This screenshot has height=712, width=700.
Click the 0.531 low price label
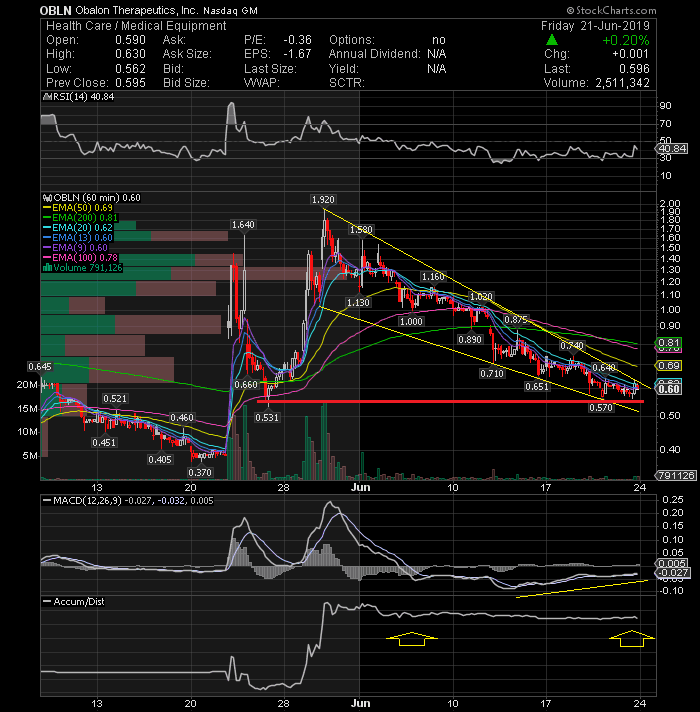pyautogui.click(x=267, y=417)
